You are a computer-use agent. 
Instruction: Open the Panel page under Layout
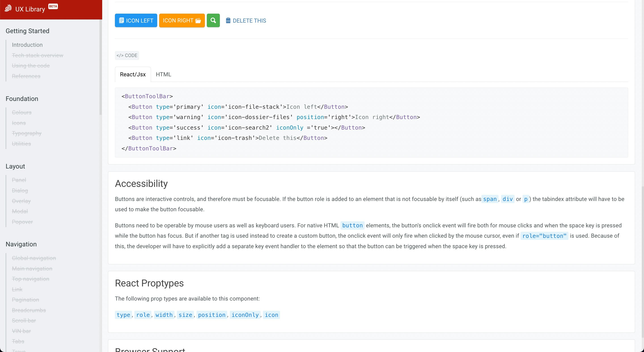pos(19,180)
